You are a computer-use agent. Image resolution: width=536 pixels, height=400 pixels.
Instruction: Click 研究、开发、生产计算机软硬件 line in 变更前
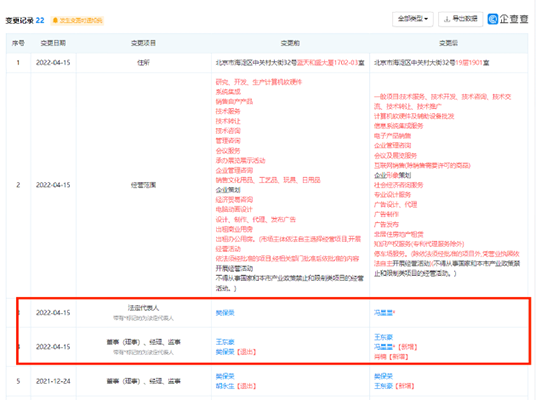pos(259,82)
